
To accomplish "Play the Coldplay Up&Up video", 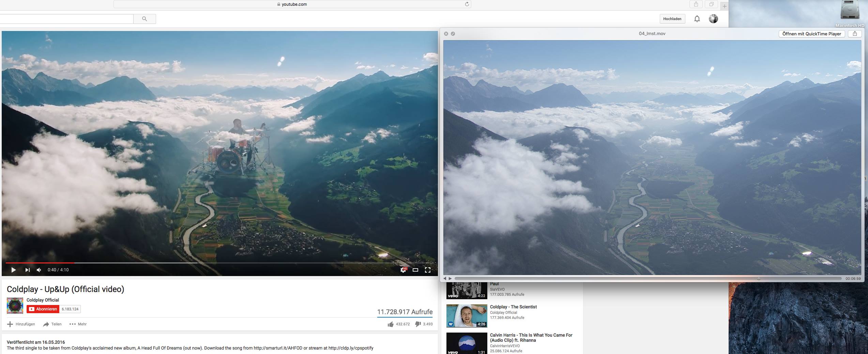I will pos(13,270).
